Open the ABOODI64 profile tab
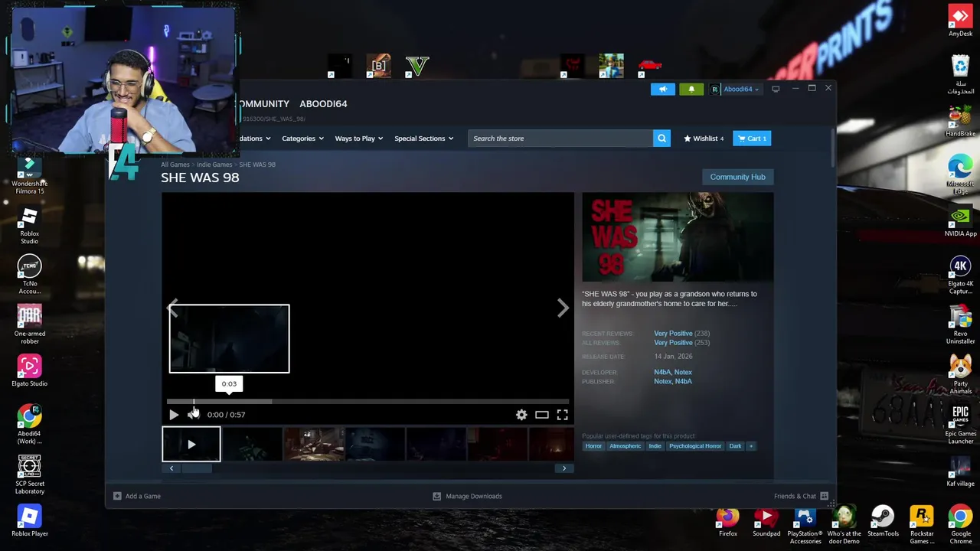Viewport: 980px width, 551px height. tap(323, 104)
